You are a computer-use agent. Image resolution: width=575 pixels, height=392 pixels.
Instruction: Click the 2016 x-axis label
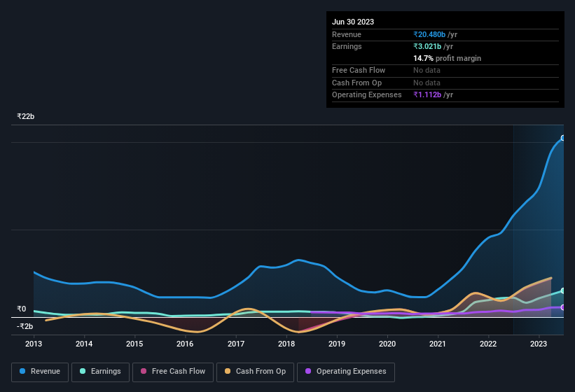185,344
